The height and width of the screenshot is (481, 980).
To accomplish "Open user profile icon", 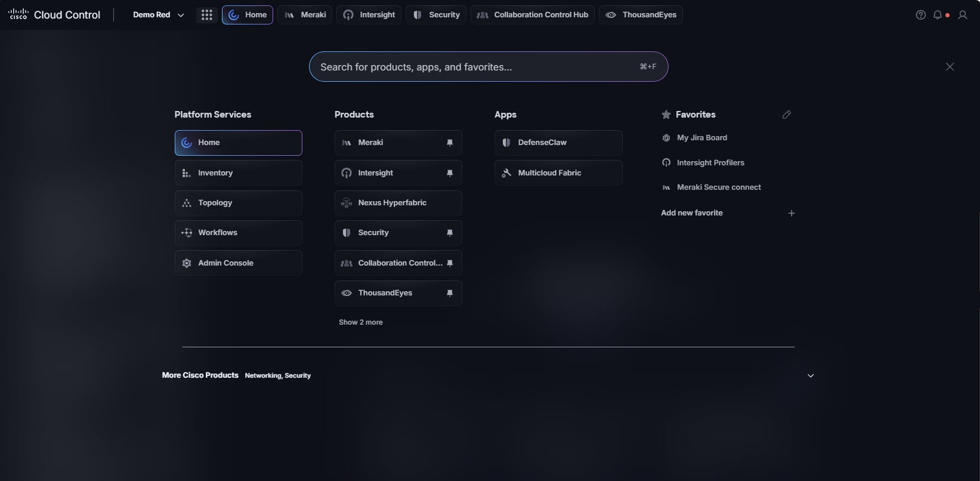I will pyautogui.click(x=962, y=15).
